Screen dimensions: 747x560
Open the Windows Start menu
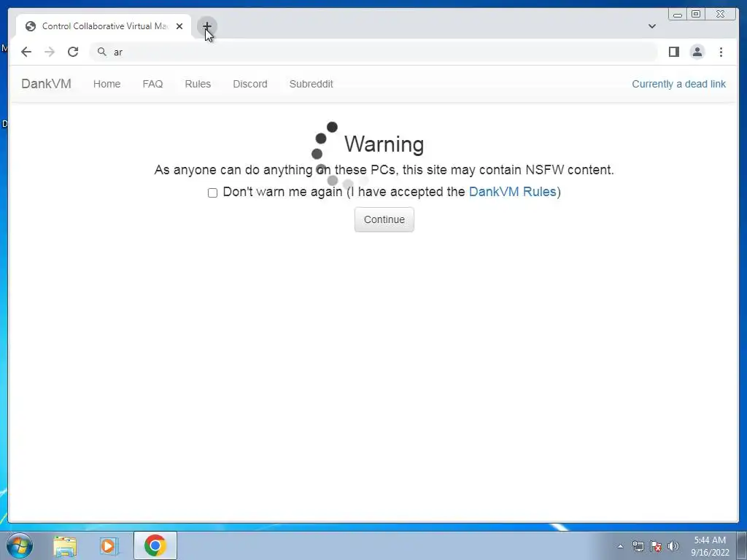tap(20, 545)
